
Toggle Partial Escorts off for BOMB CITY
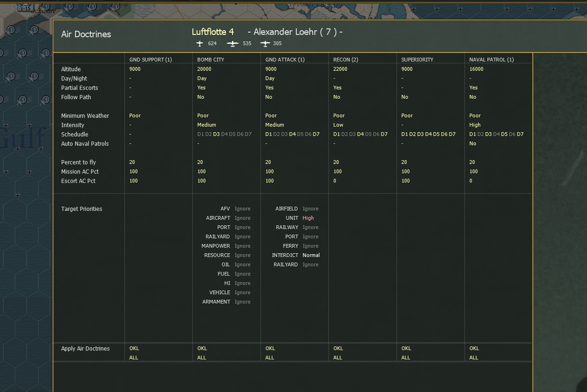200,88
